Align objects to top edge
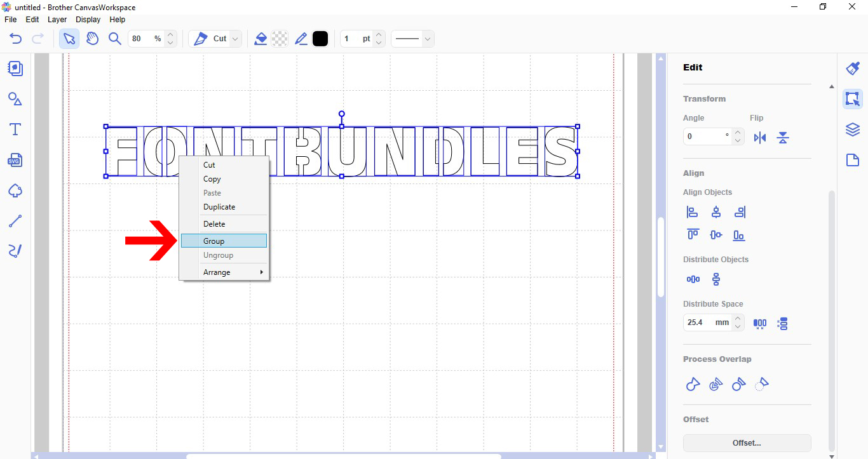868x459 pixels. [x=693, y=235]
